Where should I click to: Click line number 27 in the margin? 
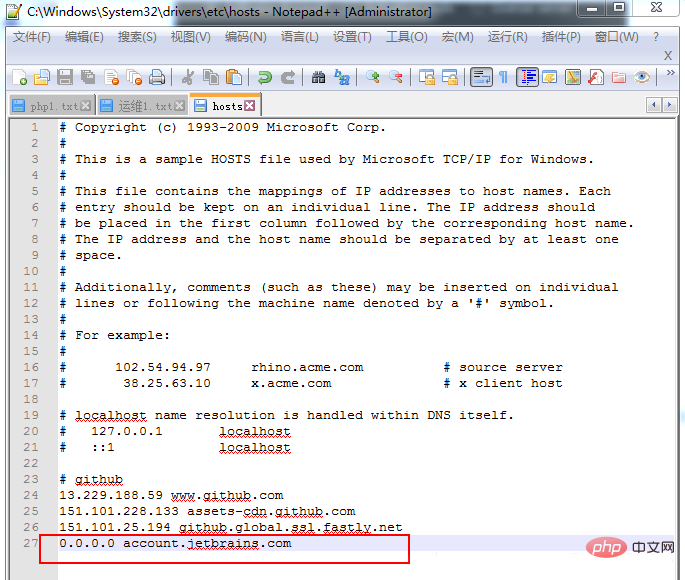[x=31, y=543]
